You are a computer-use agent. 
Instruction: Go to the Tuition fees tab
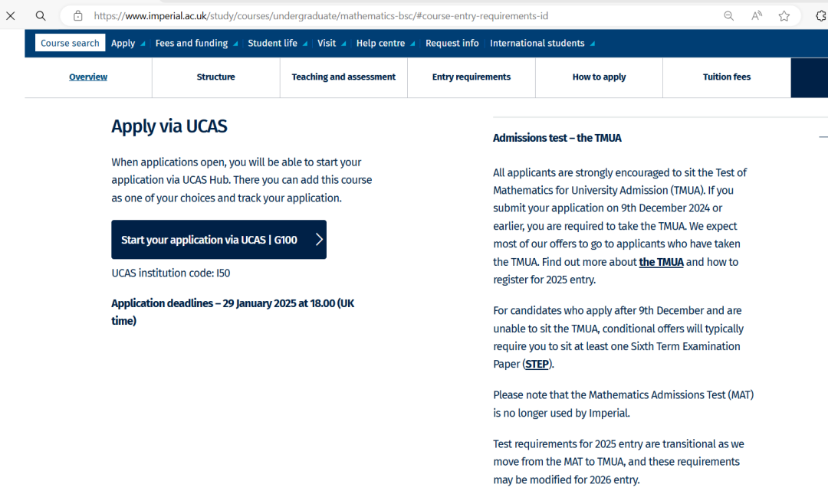(x=726, y=77)
